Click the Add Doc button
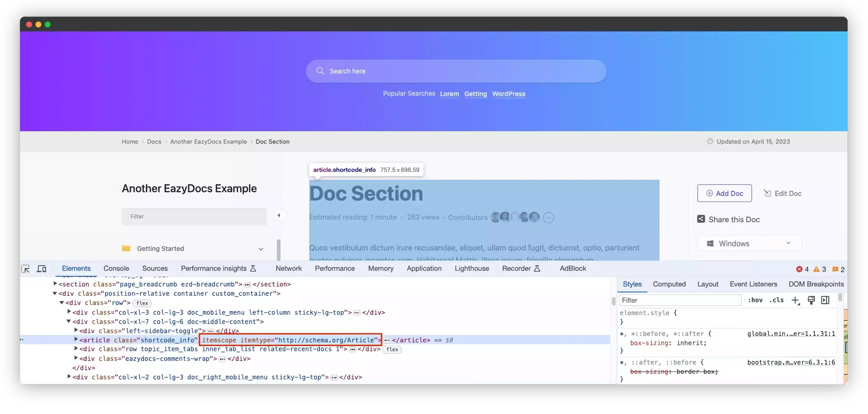This screenshot has height=414, width=868. point(724,193)
